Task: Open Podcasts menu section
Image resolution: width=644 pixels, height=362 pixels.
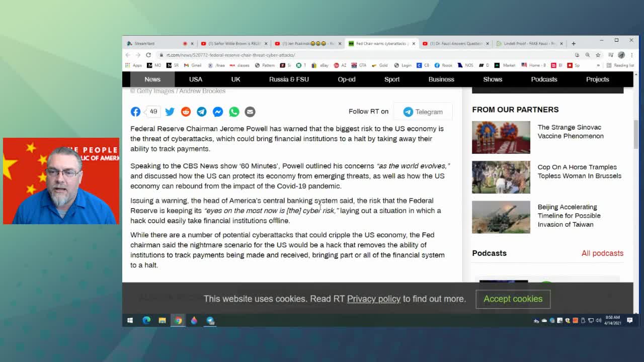Action: pos(544,79)
